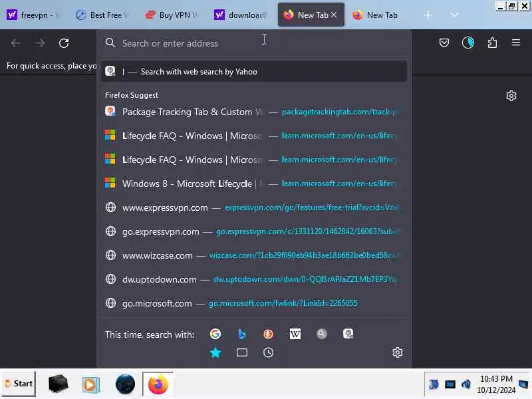The width and height of the screenshot is (532, 399).
Task: Search only History via clock icon
Action: 268,352
